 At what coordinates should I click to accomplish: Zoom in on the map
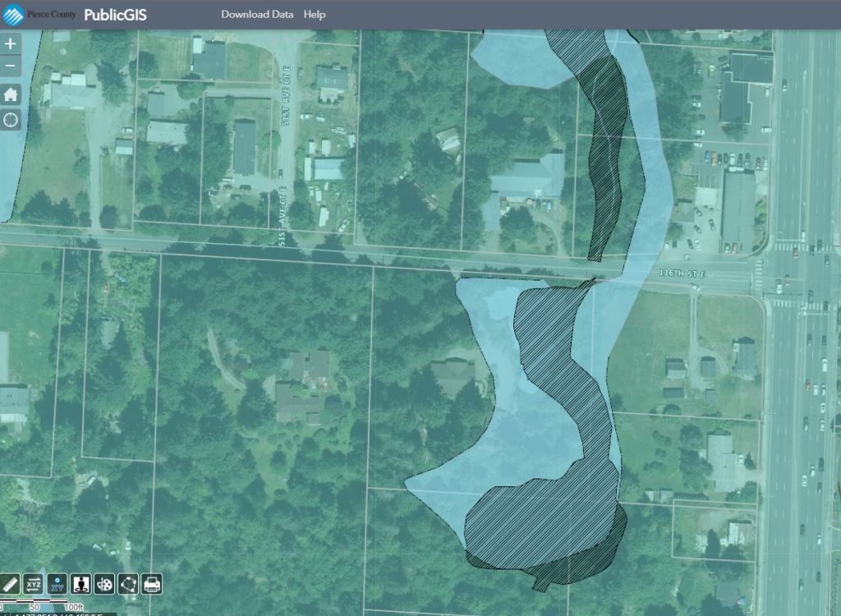point(11,44)
